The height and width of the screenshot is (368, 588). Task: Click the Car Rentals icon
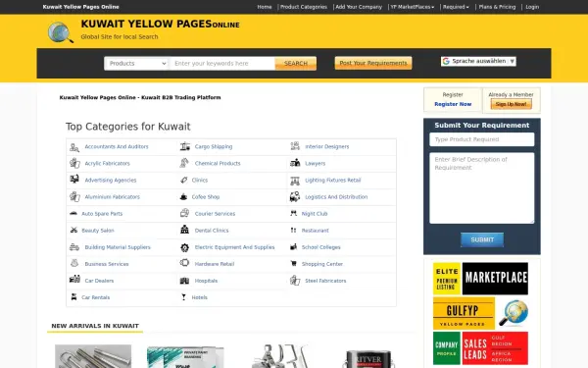tap(73, 297)
